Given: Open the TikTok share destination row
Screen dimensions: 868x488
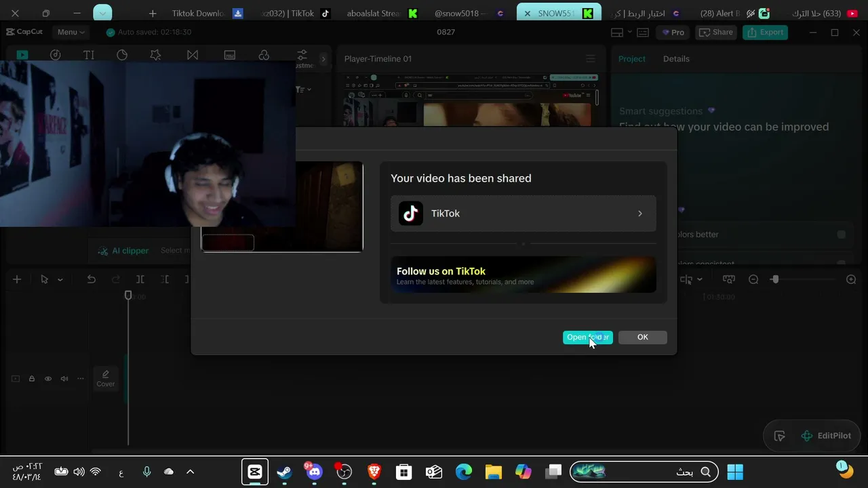Looking at the screenshot, I should (x=523, y=213).
